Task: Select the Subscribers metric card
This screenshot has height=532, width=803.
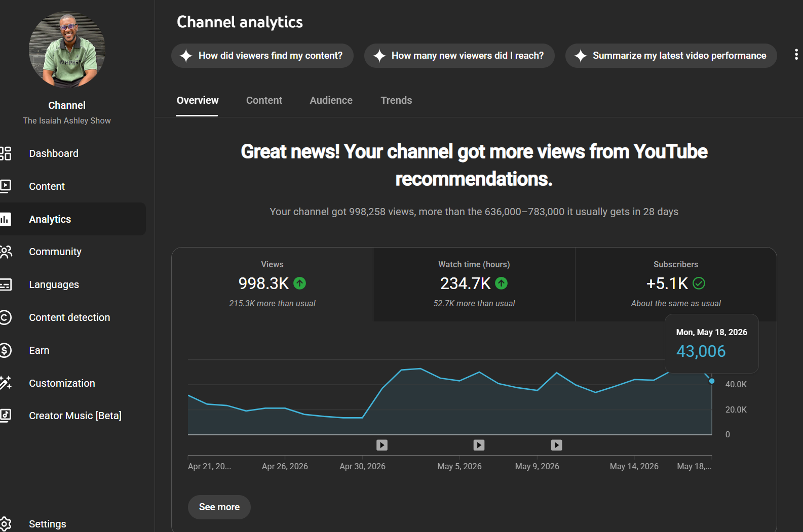Action: (x=676, y=284)
